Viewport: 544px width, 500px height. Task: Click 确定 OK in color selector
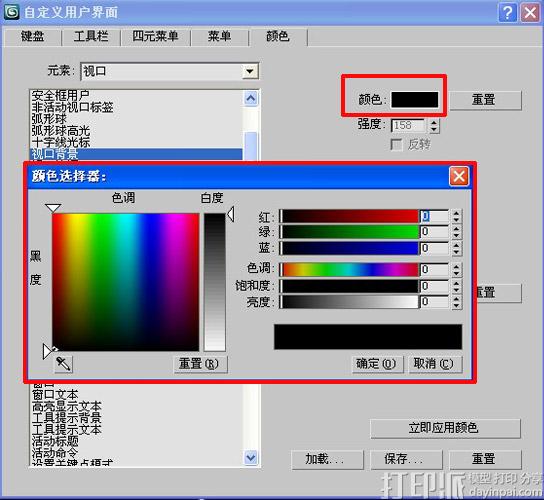click(377, 364)
